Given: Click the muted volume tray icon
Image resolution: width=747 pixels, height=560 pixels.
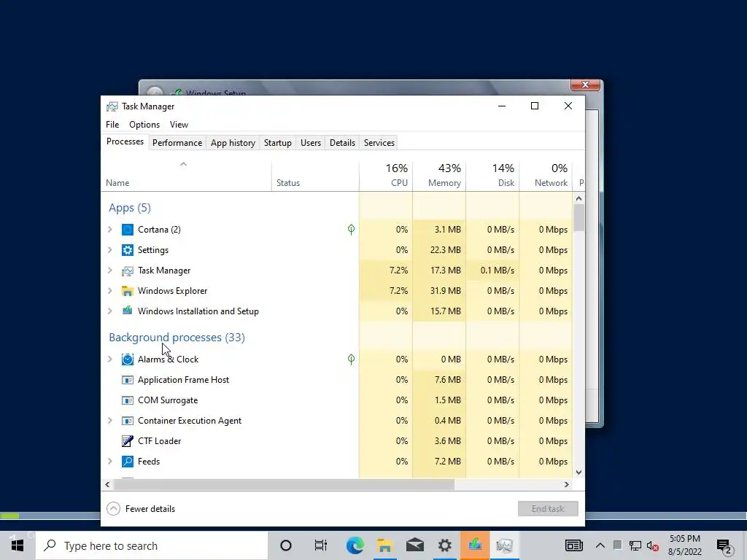Looking at the screenshot, I should point(653,545).
